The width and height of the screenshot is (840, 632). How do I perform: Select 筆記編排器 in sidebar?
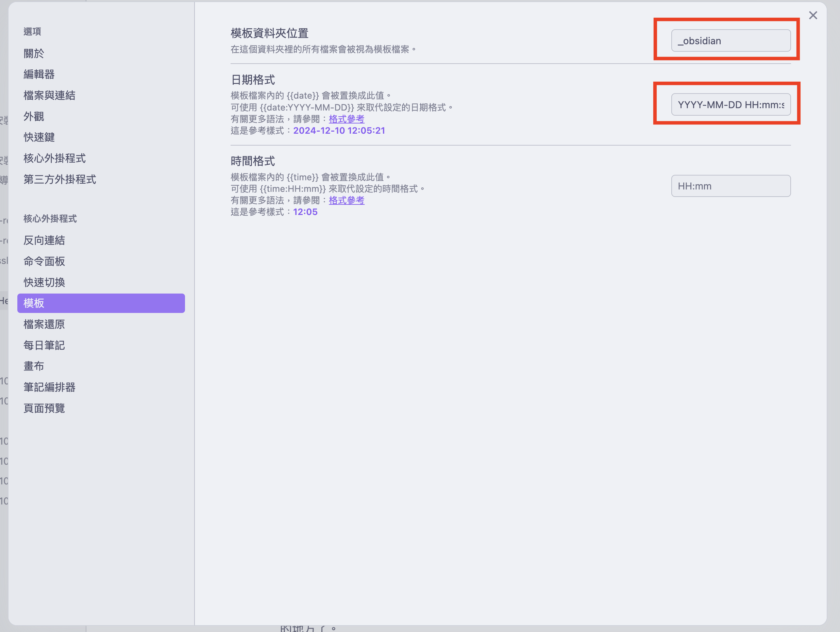pyautogui.click(x=49, y=387)
